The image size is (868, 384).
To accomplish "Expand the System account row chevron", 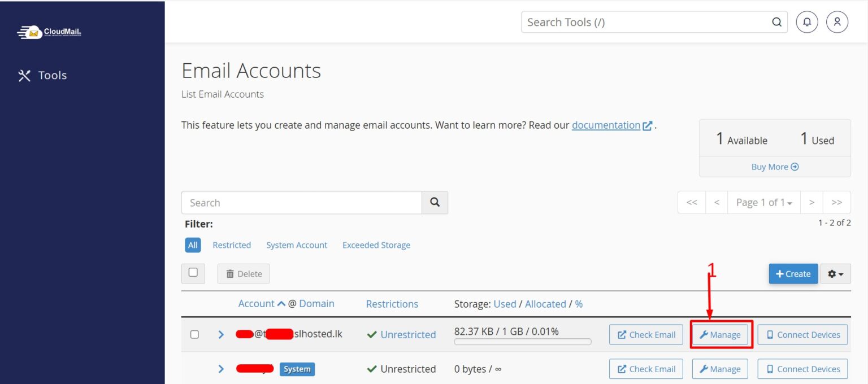I will (x=221, y=369).
